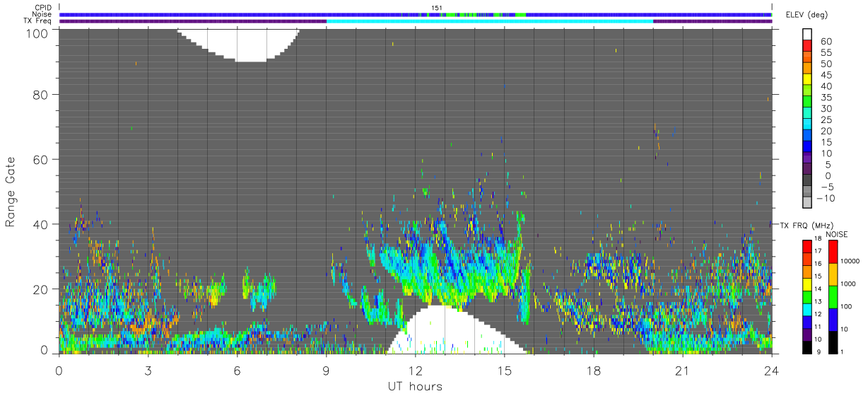
Task: Select the light gray bottom swatch of ELEV legend
Action: pos(807,204)
